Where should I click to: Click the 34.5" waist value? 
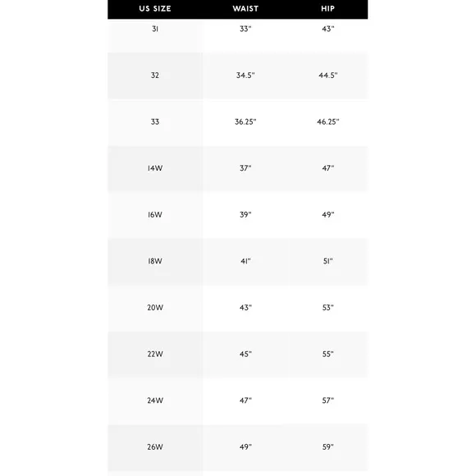tap(245, 76)
